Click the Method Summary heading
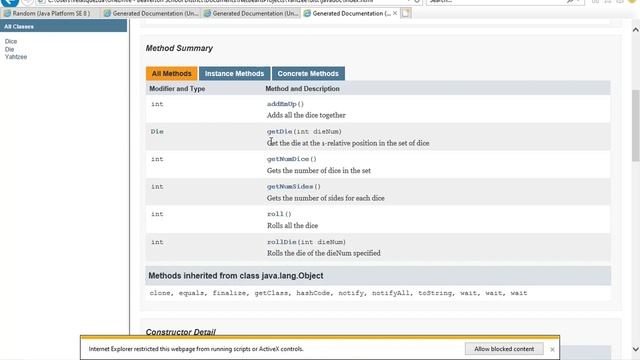 (179, 48)
